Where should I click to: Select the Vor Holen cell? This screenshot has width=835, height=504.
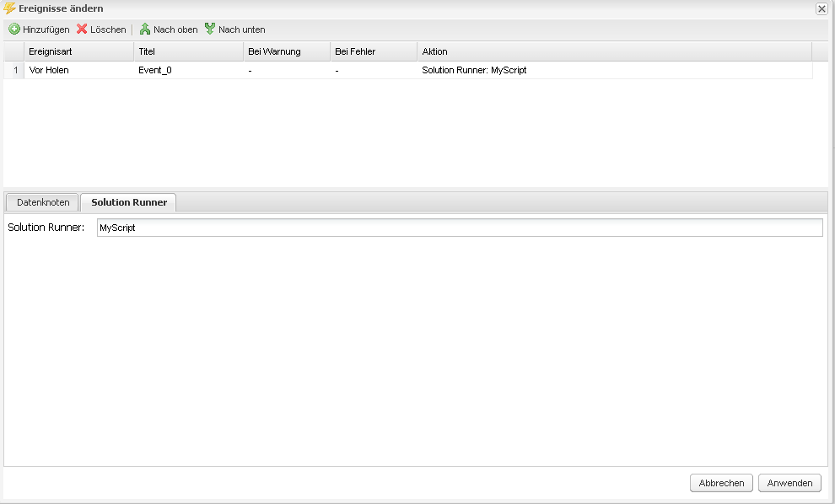78,70
